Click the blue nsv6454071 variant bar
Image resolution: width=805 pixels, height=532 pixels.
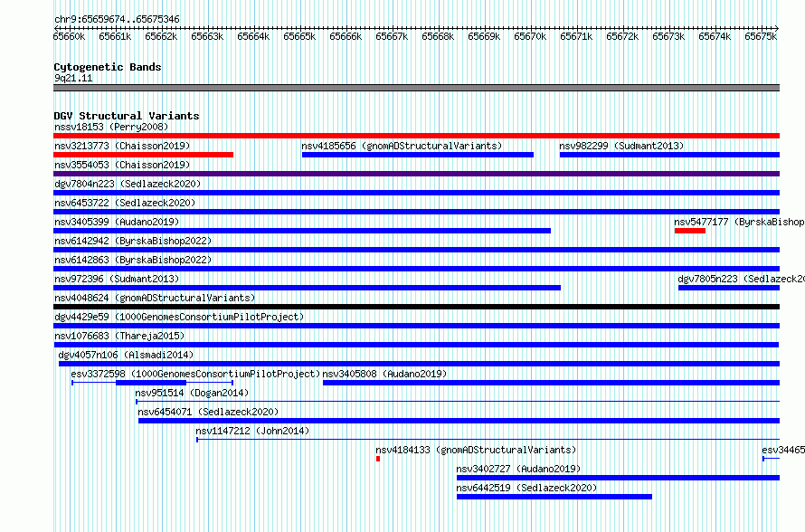[x=459, y=421]
